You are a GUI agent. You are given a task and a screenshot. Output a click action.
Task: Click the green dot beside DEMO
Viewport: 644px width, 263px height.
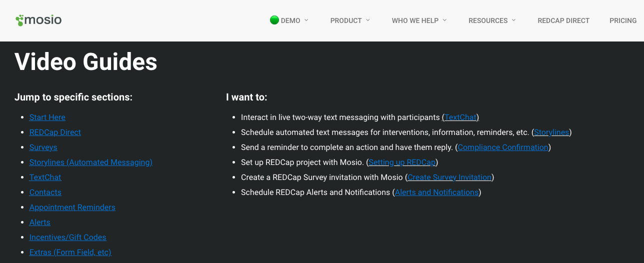(x=274, y=20)
